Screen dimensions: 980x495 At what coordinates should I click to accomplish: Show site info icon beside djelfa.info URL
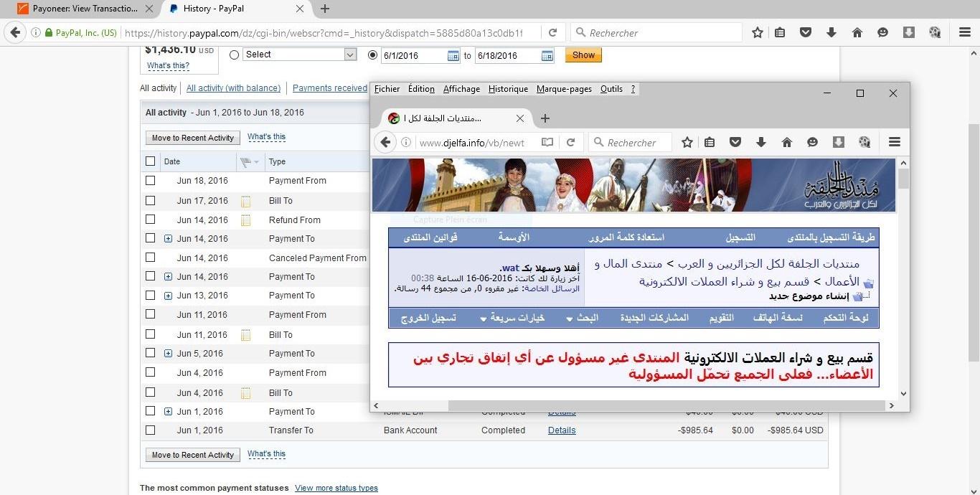(x=406, y=142)
